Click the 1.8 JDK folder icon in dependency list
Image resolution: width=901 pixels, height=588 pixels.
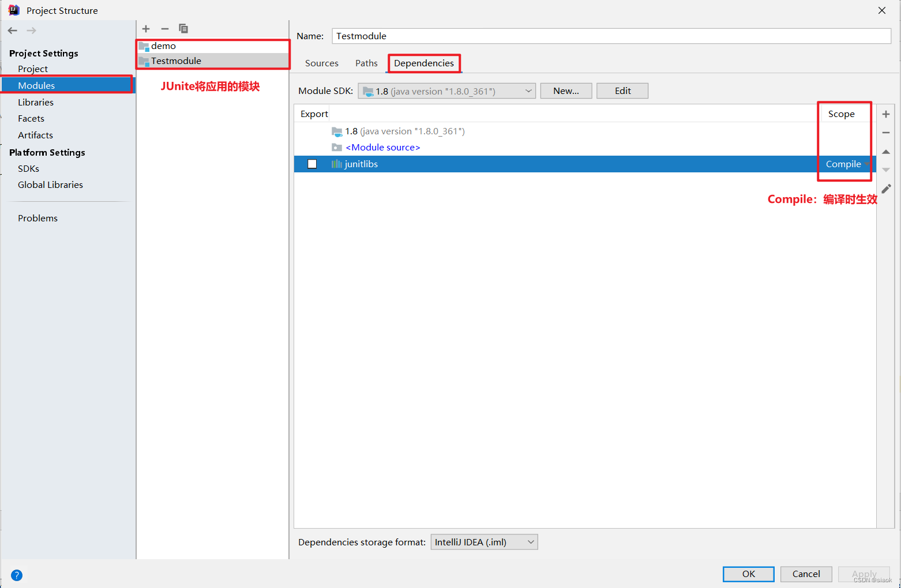pos(337,131)
